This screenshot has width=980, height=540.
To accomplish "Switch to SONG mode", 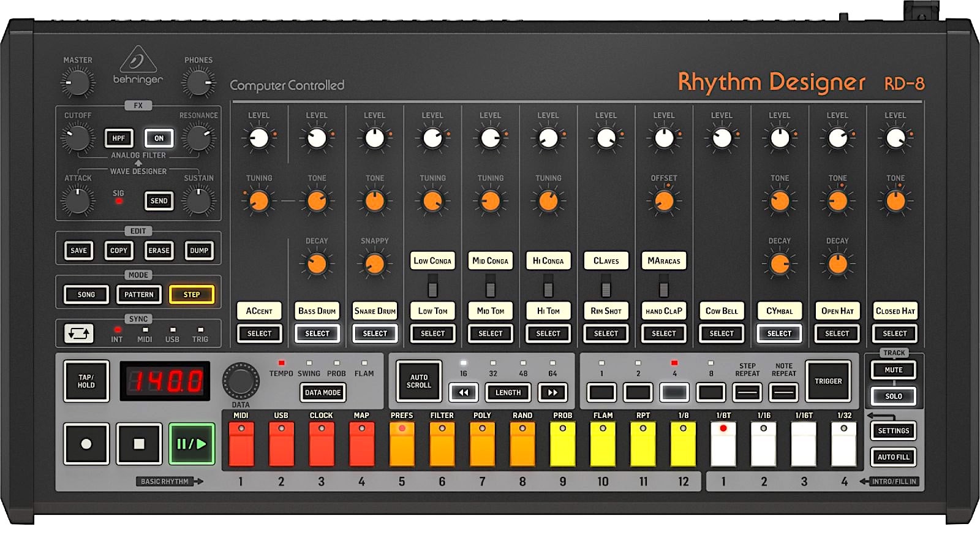I will coord(86,295).
